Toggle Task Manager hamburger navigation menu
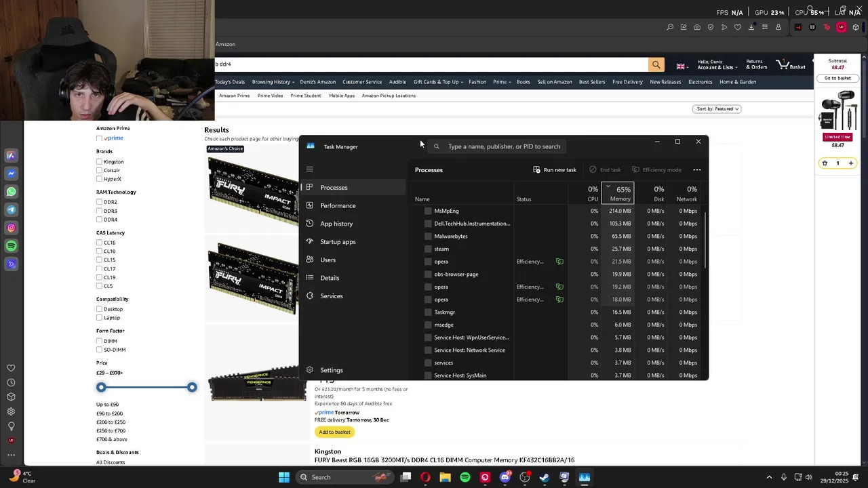This screenshot has height=488, width=868. click(310, 169)
